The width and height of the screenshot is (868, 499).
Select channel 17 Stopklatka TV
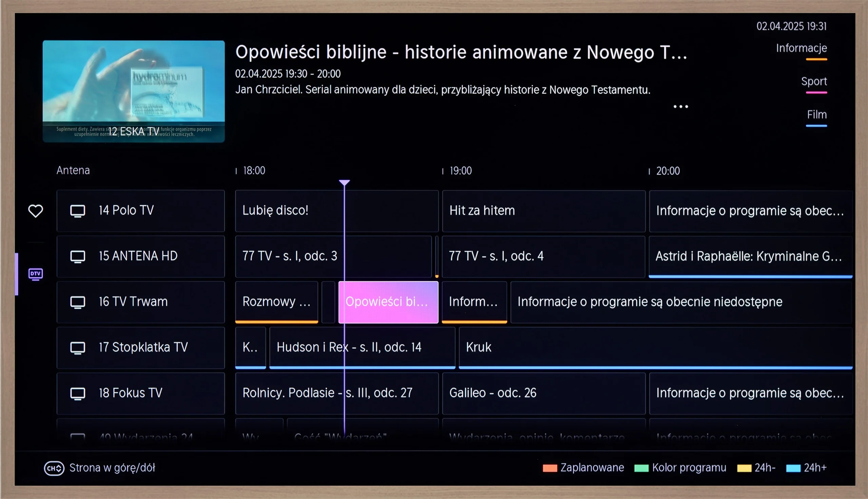[140, 347]
